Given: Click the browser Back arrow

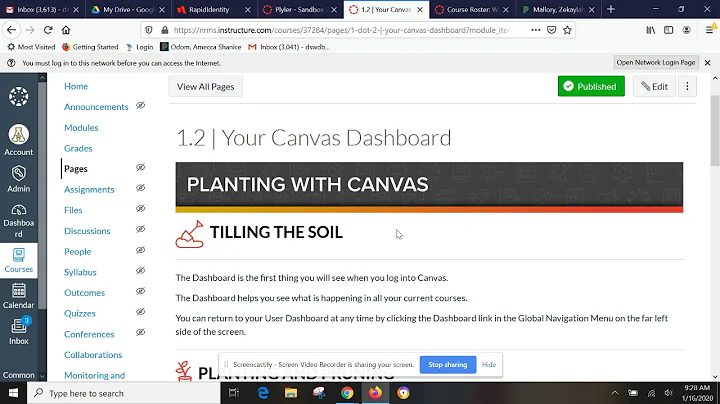Looking at the screenshot, I should [11, 30].
